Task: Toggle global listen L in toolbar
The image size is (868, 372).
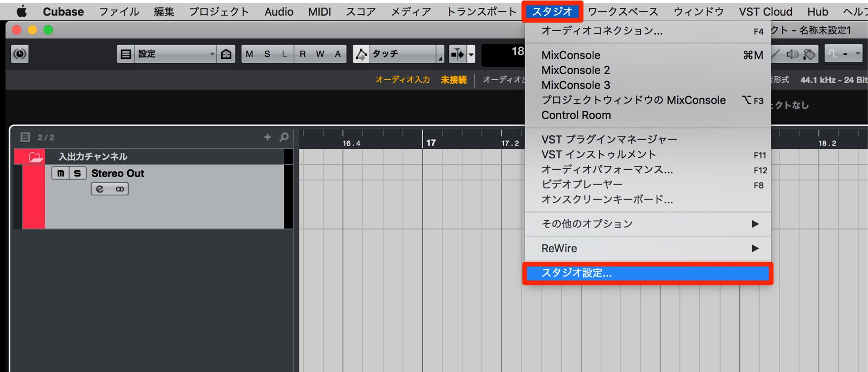Action: [285, 54]
